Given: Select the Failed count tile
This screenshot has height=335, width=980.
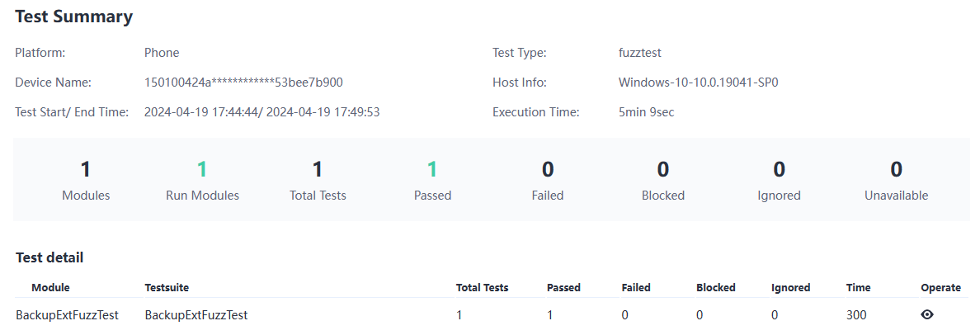Looking at the screenshot, I should coord(548,179).
